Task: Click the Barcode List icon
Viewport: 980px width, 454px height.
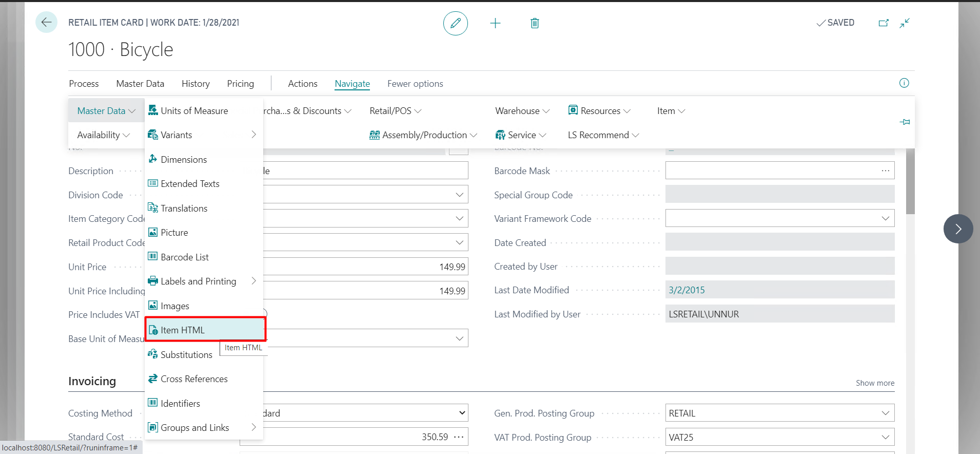Action: coord(153,256)
